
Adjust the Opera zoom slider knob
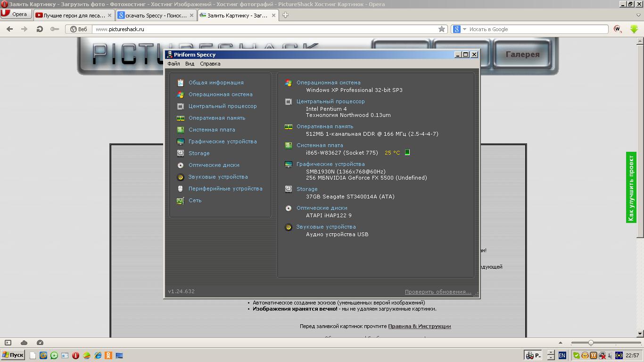[x=590, y=343]
